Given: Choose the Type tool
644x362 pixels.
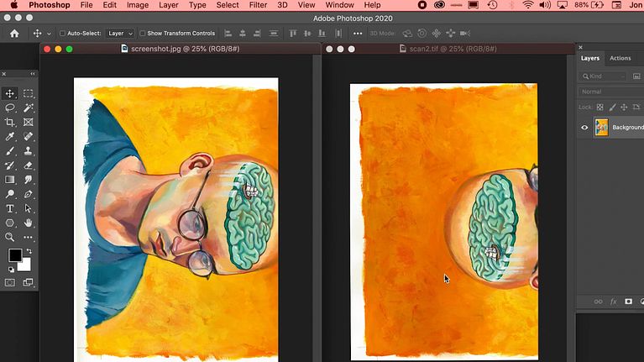Looking at the screenshot, I should tap(10, 208).
